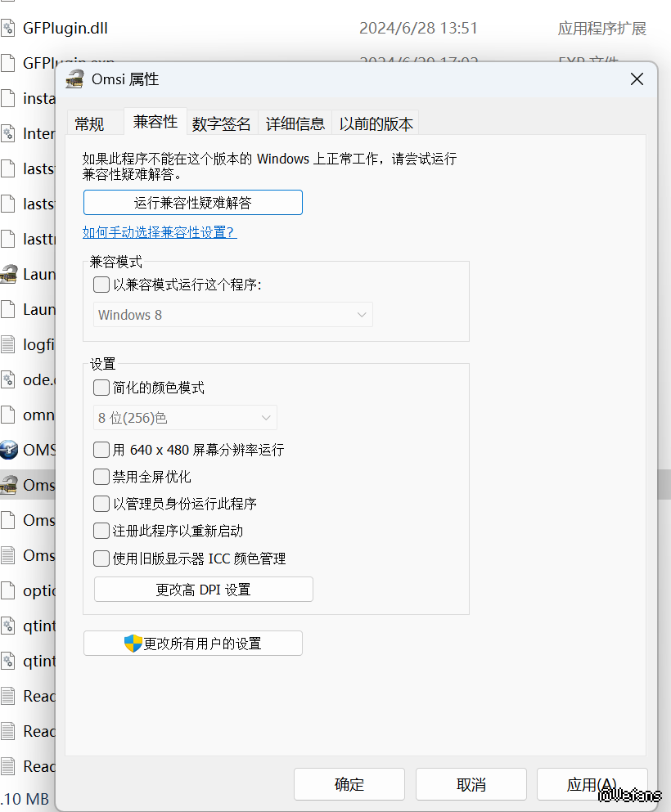Screen dimensions: 671x812
Task: Click 应用程序扩展 type cell in Explorer
Action: tap(602, 29)
